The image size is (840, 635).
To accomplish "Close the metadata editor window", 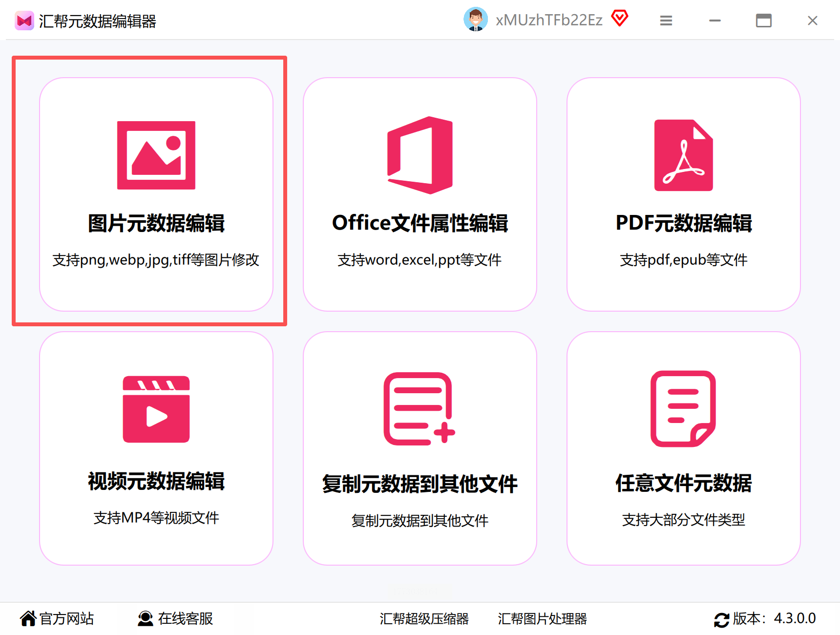I will tap(813, 21).
